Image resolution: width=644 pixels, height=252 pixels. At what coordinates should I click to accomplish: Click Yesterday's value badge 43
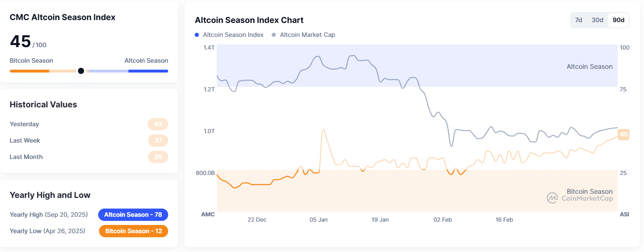158,124
